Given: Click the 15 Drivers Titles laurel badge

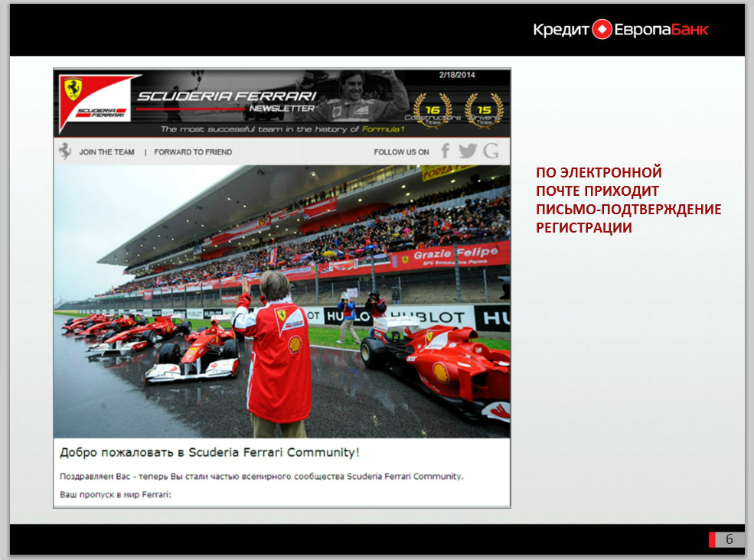Looking at the screenshot, I should tap(485, 110).
